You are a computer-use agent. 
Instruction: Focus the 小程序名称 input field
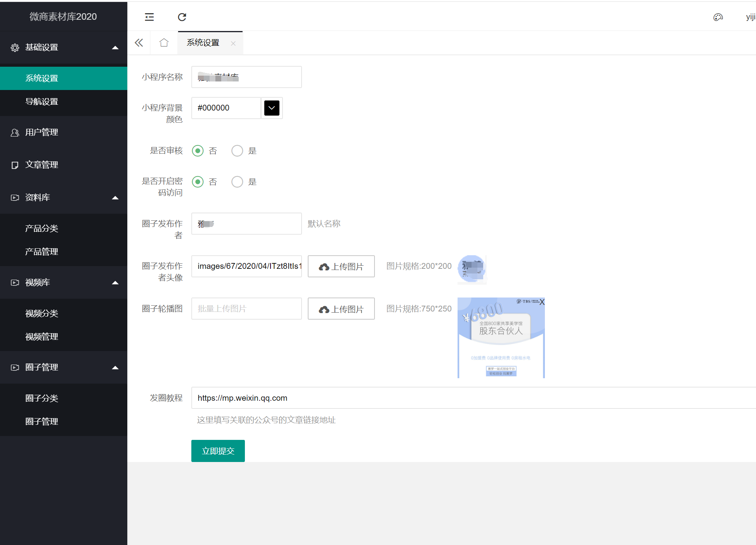coord(246,77)
